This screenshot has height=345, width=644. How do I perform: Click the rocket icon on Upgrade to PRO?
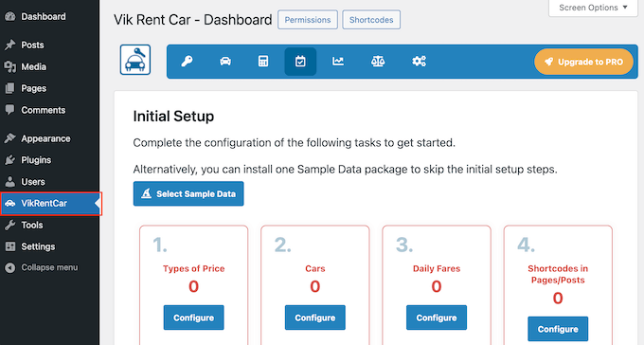coord(548,62)
